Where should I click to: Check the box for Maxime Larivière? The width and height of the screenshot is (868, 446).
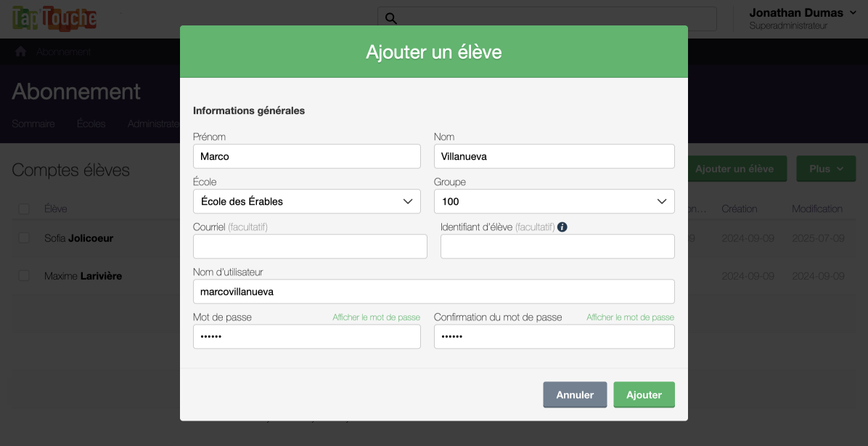click(25, 276)
